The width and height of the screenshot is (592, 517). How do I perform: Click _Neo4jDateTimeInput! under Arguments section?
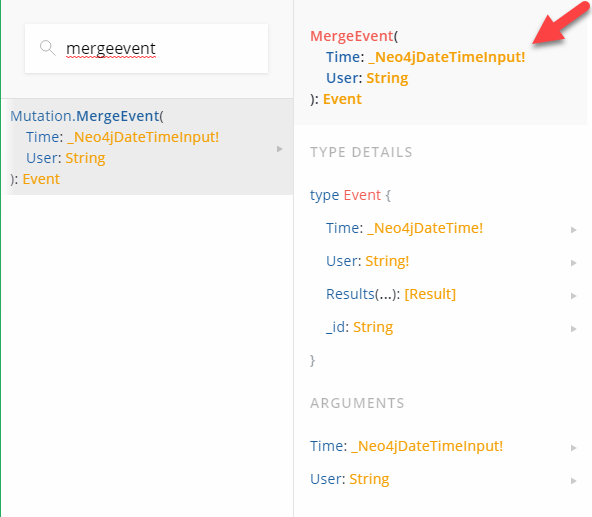click(427, 446)
